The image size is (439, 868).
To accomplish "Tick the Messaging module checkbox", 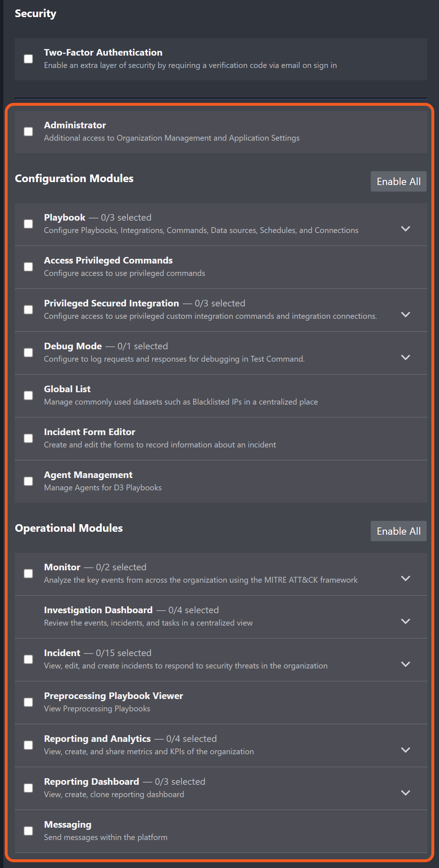I will tap(28, 831).
